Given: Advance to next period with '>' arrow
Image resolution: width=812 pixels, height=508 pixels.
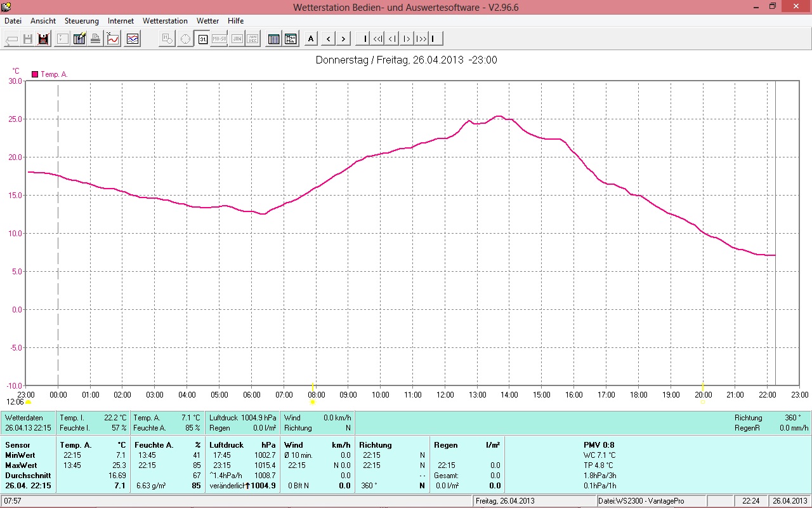Looking at the screenshot, I should tap(343, 39).
